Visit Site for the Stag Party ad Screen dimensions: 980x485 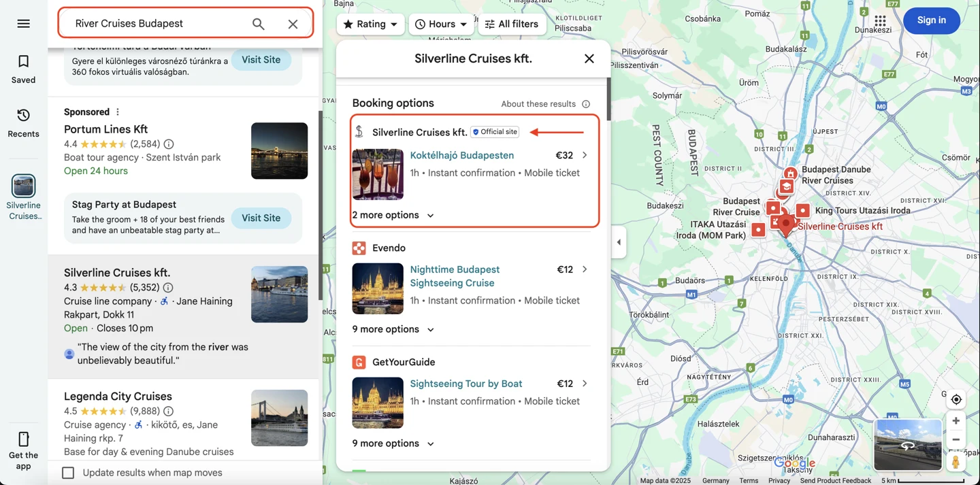(x=261, y=218)
